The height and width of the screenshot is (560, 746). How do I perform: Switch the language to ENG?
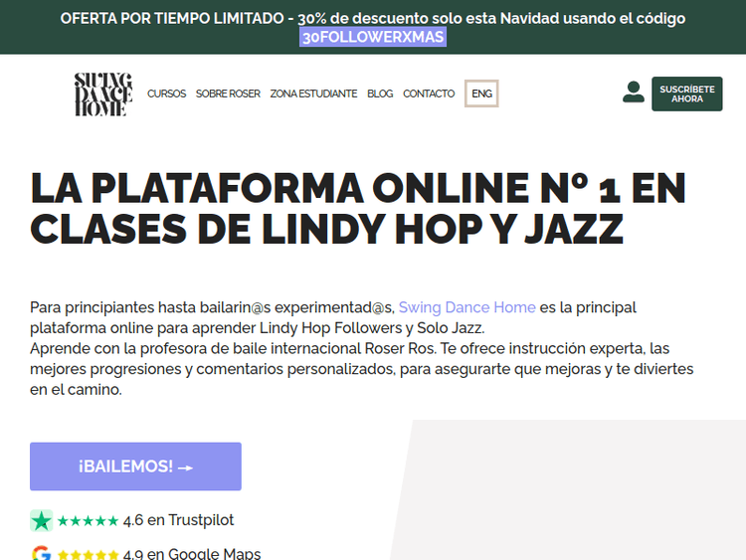481,93
